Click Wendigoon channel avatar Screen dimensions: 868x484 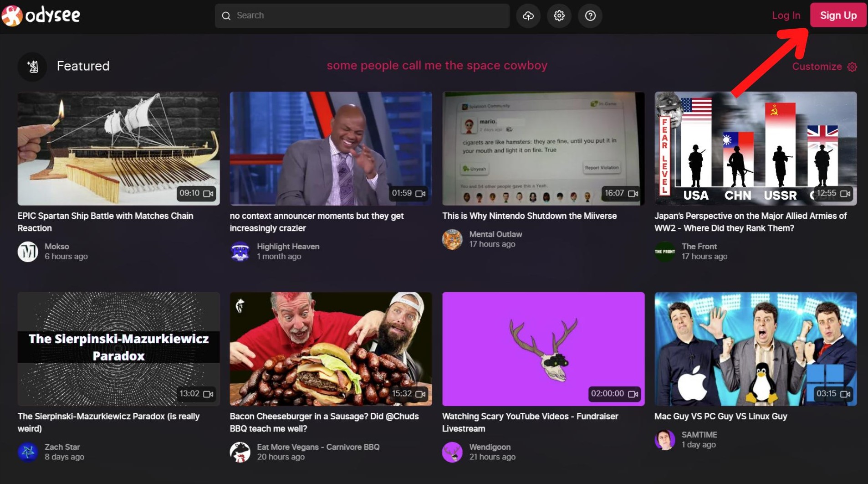(x=452, y=452)
